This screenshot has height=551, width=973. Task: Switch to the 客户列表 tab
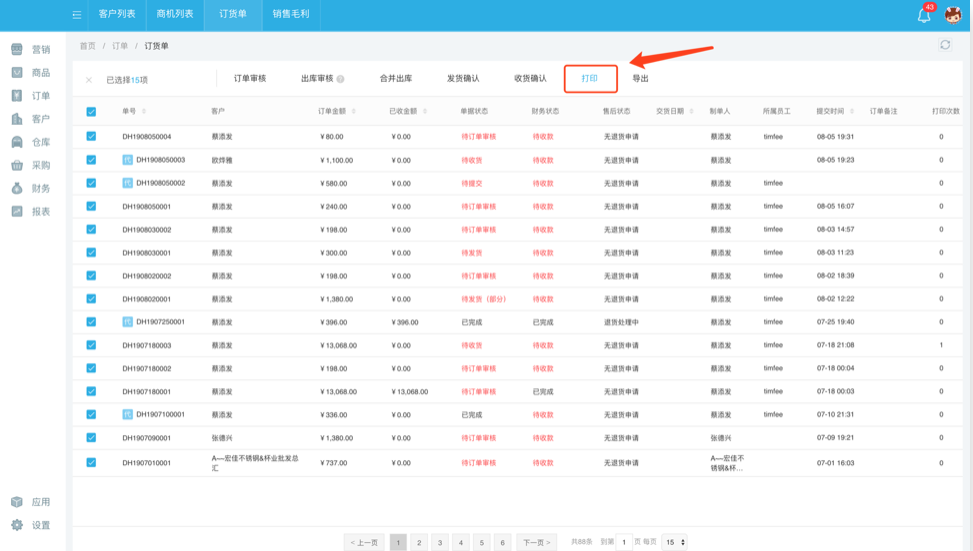117,14
